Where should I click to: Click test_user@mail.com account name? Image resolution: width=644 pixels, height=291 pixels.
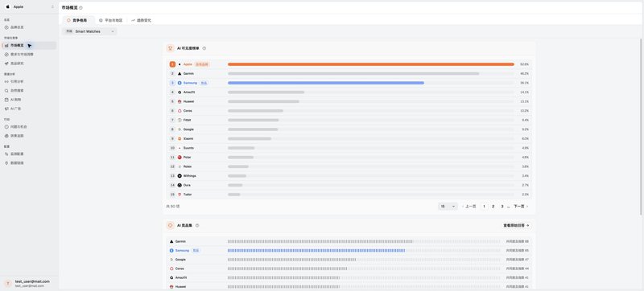click(32, 281)
